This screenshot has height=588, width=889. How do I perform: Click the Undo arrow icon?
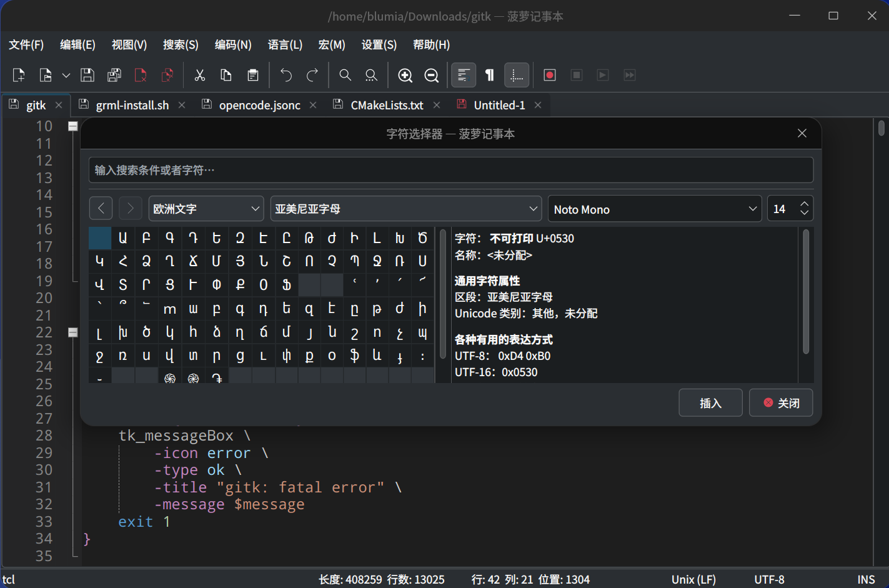tap(286, 75)
